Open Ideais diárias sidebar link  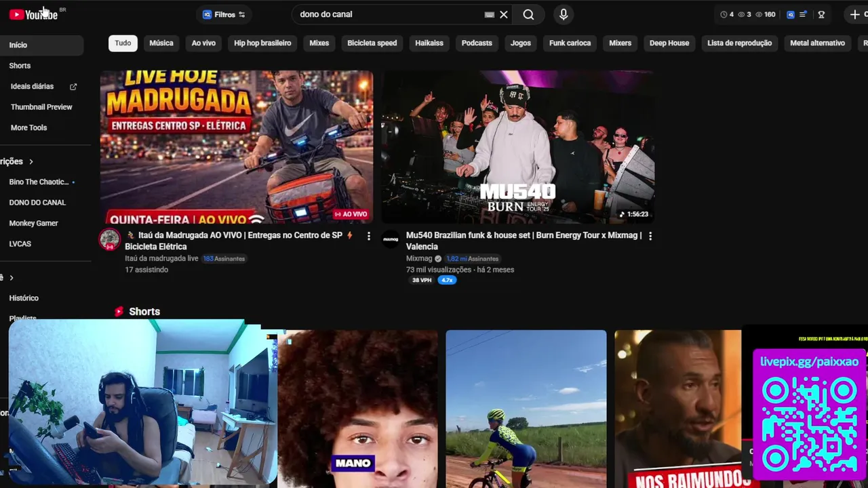coord(32,87)
